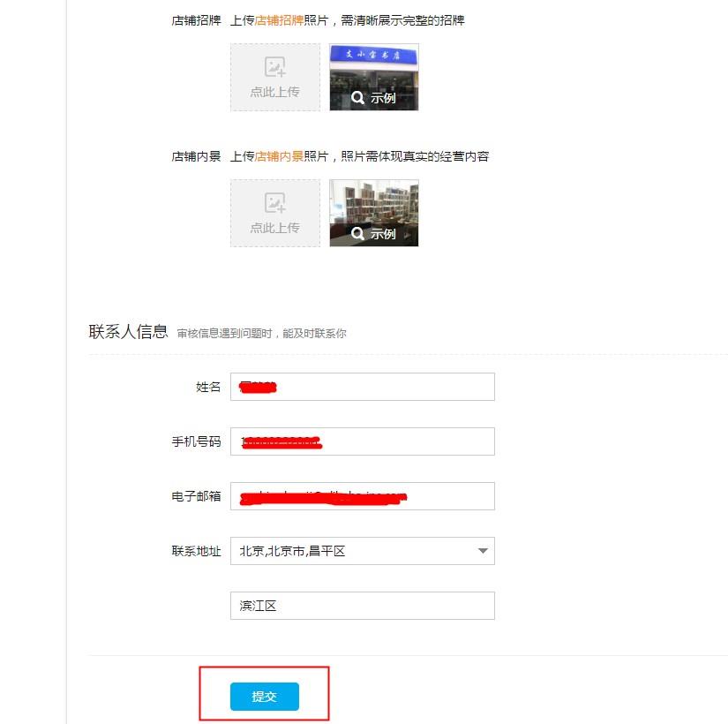Click the image-add icon for 店铺招牌 upload
Image resolution: width=728 pixels, height=724 pixels.
point(274,67)
